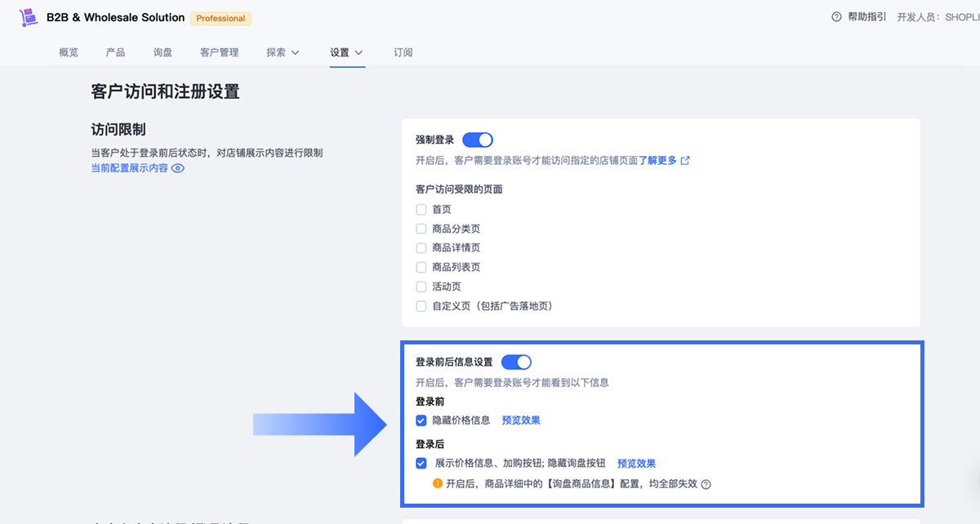Open the 产品 tab
The image size is (980, 524).
[115, 52]
